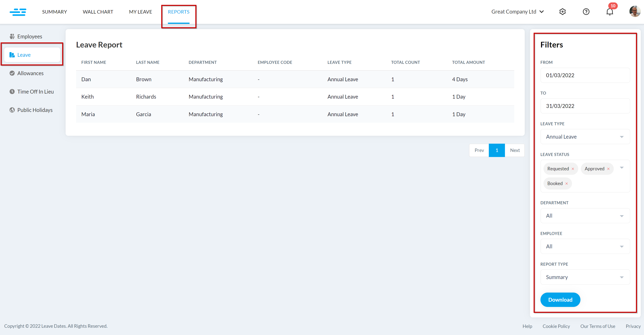Click the Last Name column header
Image resolution: width=644 pixels, height=335 pixels.
click(148, 62)
